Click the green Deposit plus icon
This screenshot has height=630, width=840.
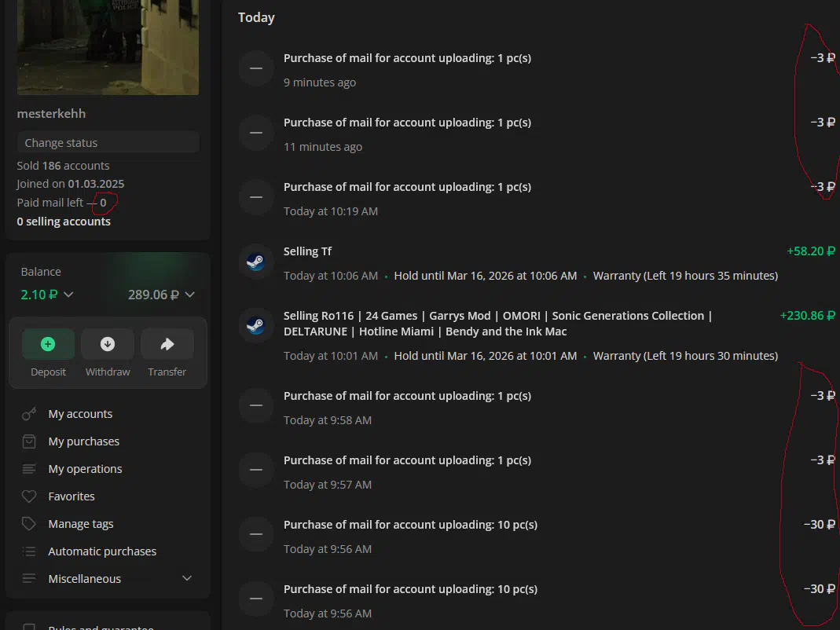(x=48, y=344)
